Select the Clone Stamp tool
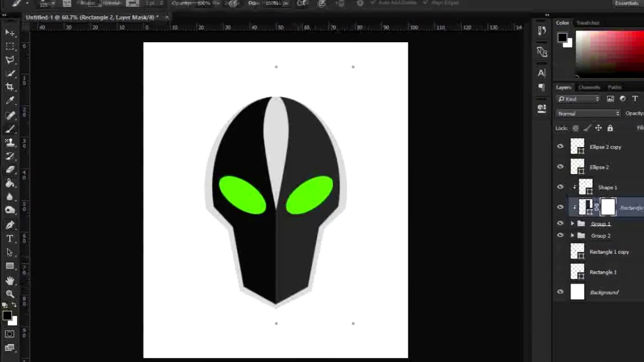Viewport: 644px width, 362px height. 10,142
